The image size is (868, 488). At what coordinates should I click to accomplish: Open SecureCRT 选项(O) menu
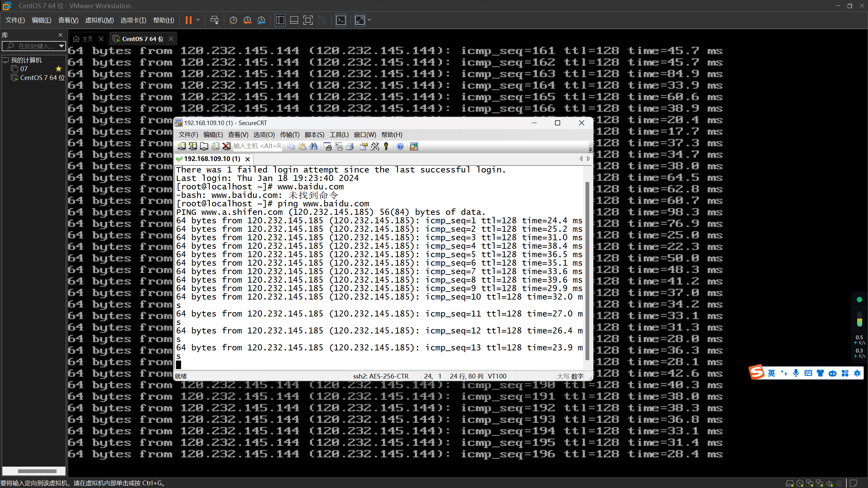(x=264, y=135)
